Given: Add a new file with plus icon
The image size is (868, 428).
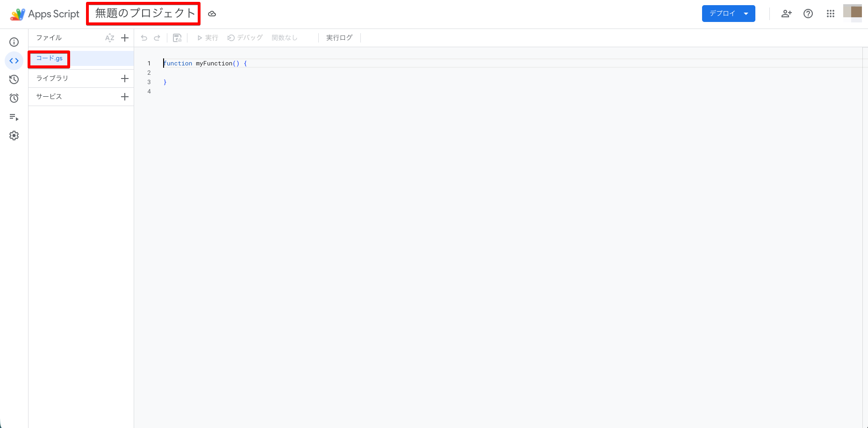Looking at the screenshot, I should click(x=125, y=38).
